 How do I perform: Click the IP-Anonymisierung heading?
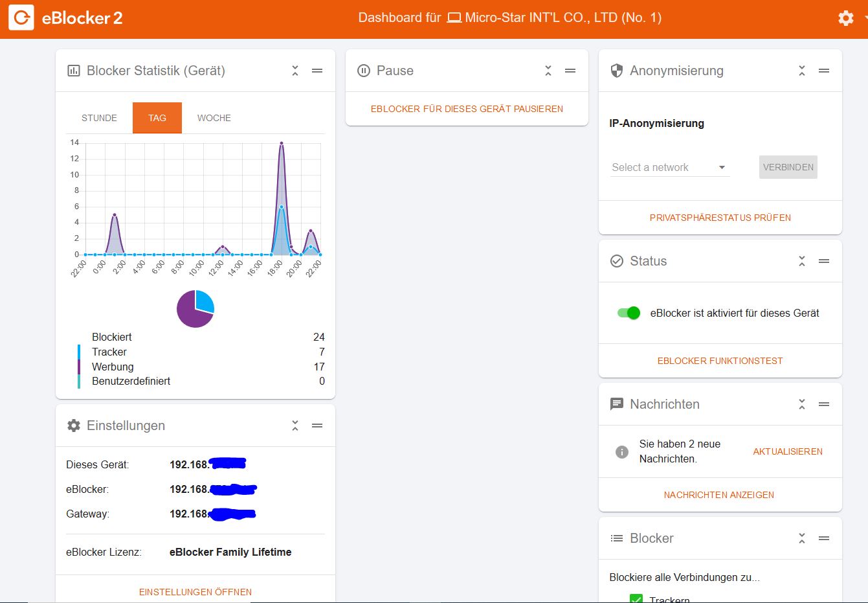656,123
